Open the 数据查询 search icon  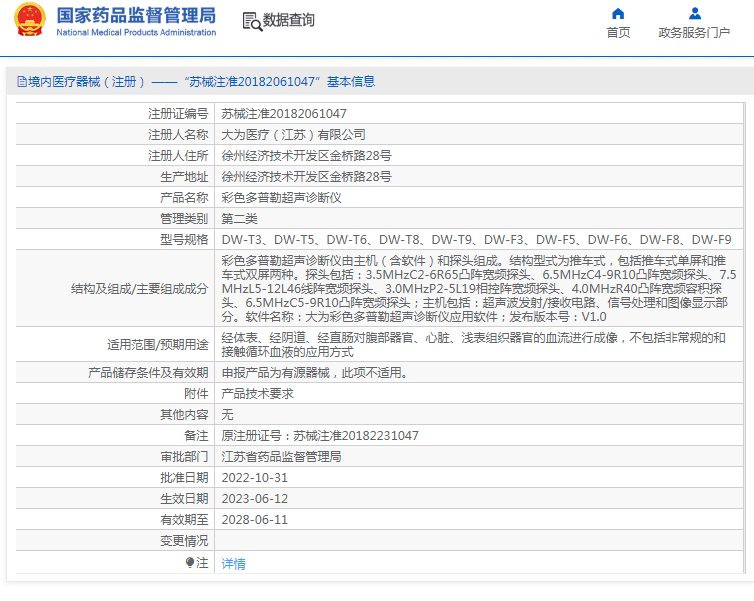[x=252, y=22]
